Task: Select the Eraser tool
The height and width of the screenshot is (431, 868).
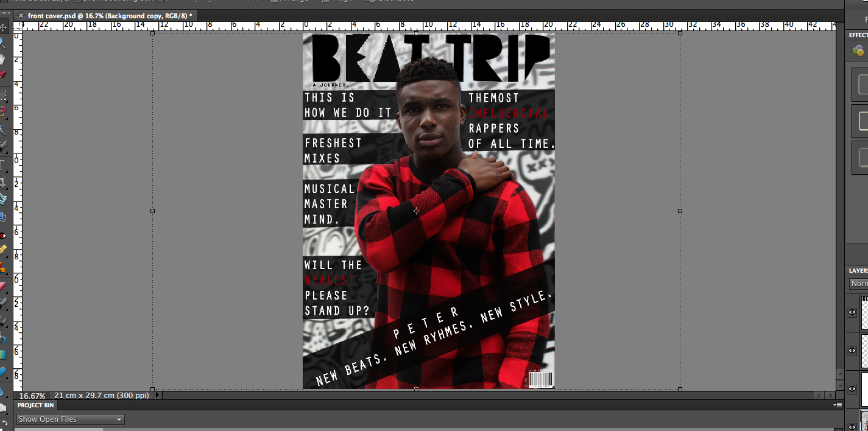Action: 3,285
